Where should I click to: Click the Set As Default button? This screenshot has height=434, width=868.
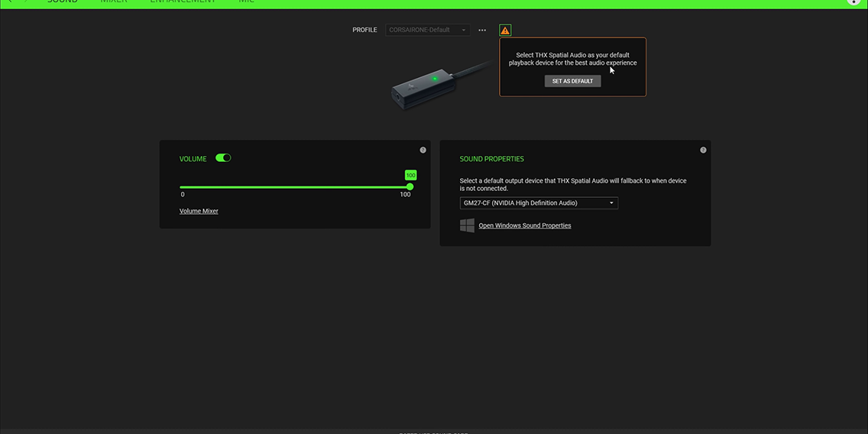572,81
